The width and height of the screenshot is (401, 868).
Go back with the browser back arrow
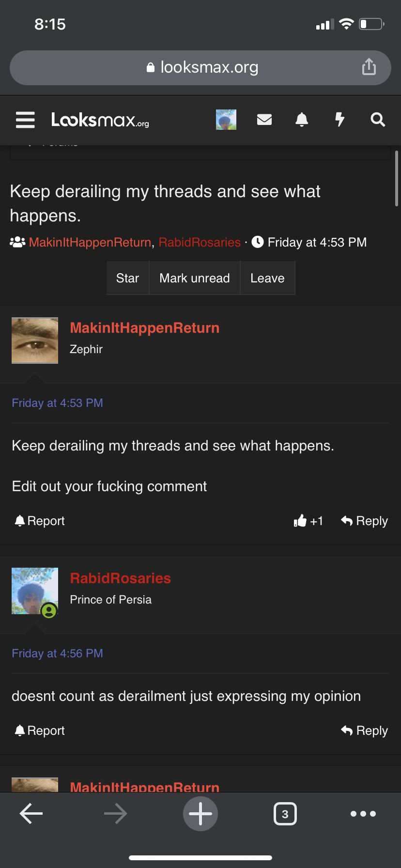[31, 813]
